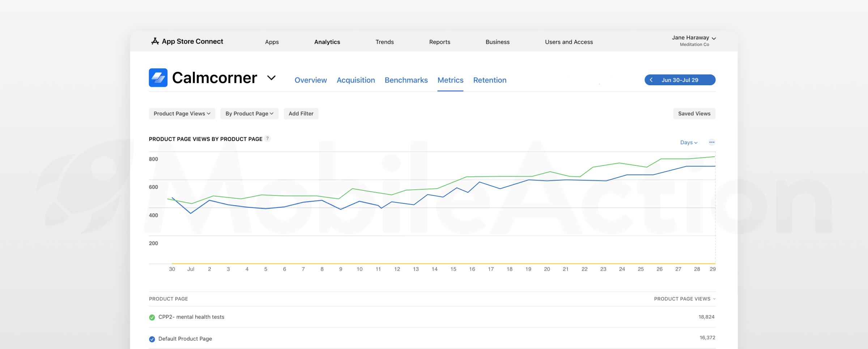The width and height of the screenshot is (868, 349).
Task: Click the App Store Connect logo icon
Action: 155,41
